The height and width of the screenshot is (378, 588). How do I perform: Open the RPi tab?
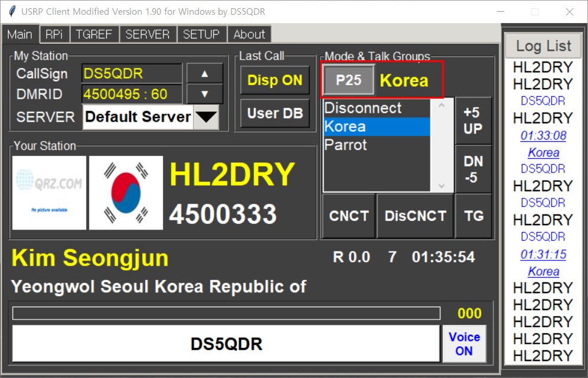tap(54, 34)
